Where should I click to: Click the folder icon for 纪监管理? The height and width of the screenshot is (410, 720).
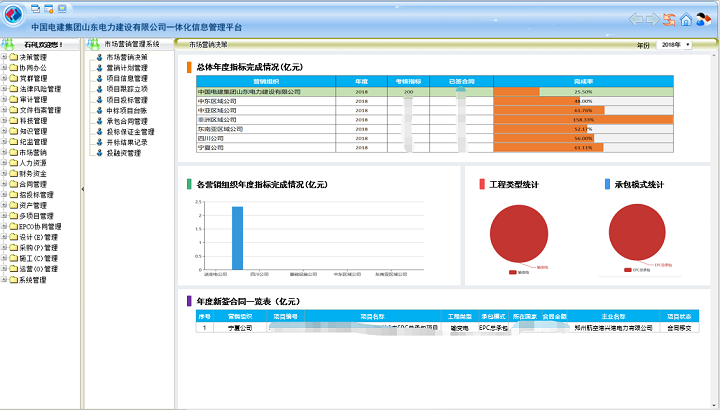[x=14, y=142]
